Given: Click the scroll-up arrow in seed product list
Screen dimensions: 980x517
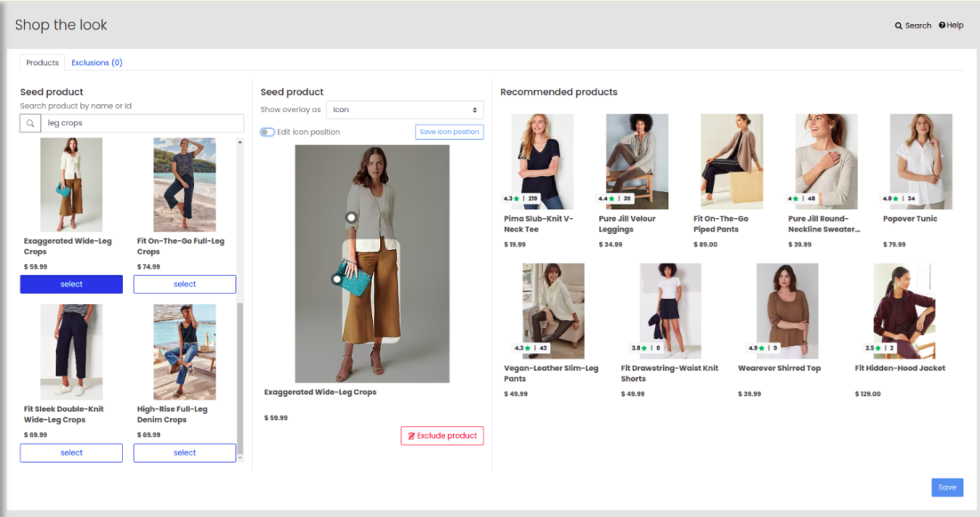Looking at the screenshot, I should tap(239, 142).
